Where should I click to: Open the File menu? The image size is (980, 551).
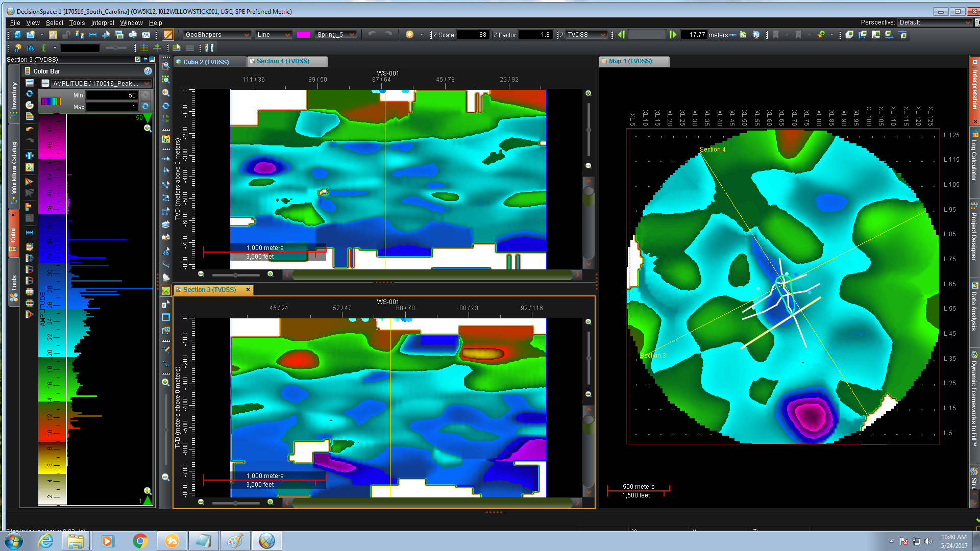coord(15,23)
